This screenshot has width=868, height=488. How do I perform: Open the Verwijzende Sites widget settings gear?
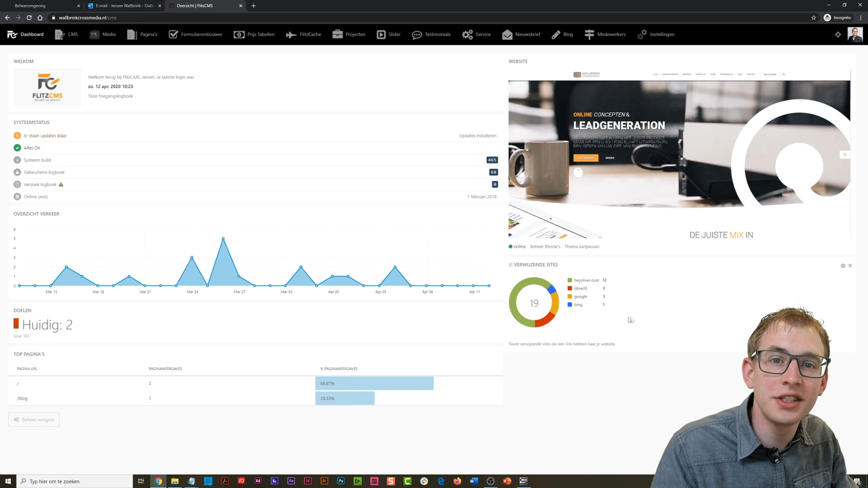point(843,266)
